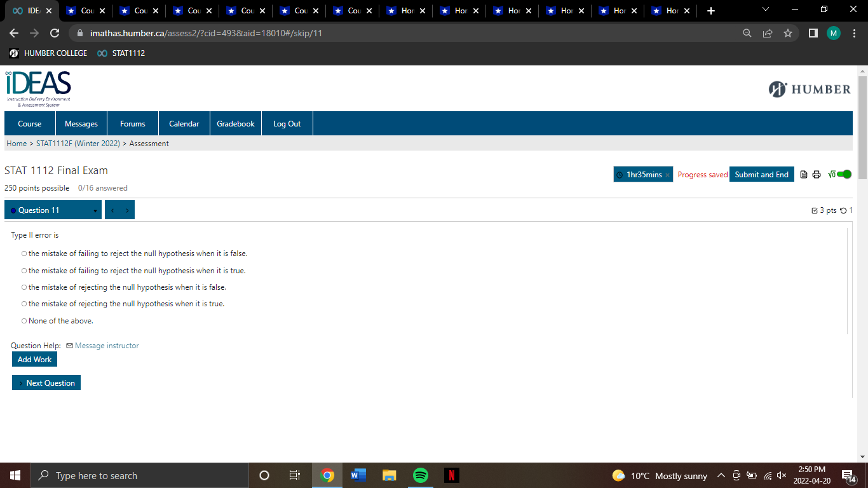Select the 'None of the above' option
Viewport: 868px width, 488px height.
(x=24, y=320)
